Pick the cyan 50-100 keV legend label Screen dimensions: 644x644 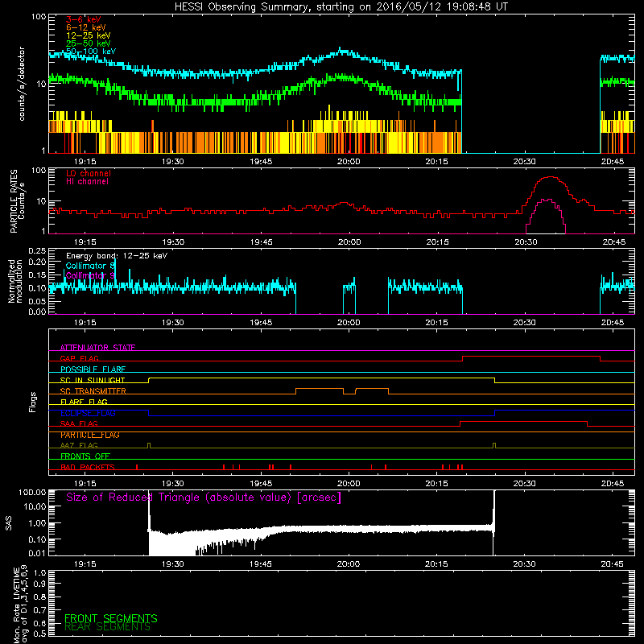pos(91,52)
